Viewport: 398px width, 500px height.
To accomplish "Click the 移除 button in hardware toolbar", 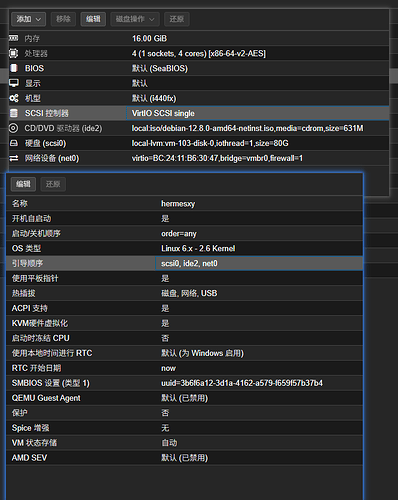I will (x=63, y=19).
